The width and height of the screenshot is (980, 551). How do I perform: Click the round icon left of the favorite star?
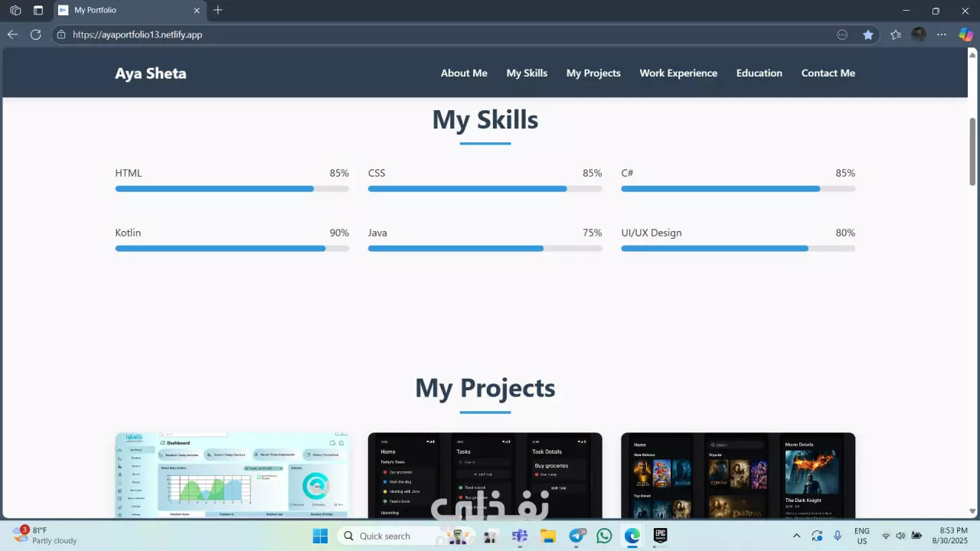point(842,34)
